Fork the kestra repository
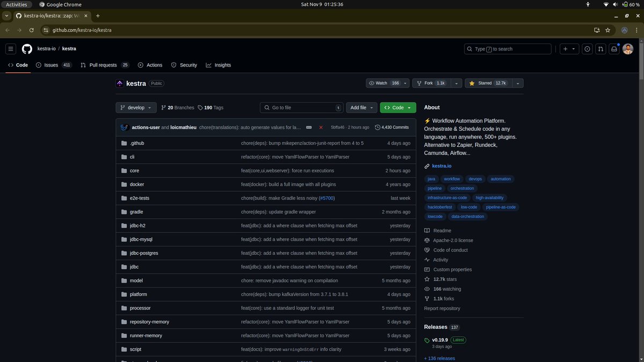Viewport: 644px width, 362px height. [431, 83]
